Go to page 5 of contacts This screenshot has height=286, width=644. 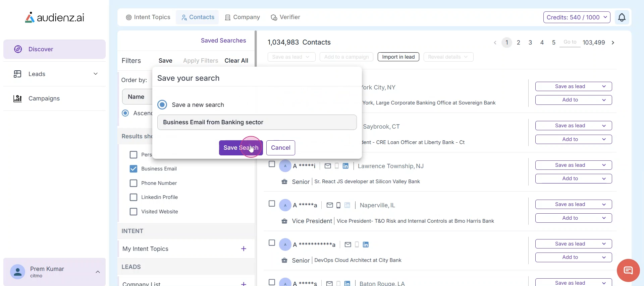(x=554, y=43)
